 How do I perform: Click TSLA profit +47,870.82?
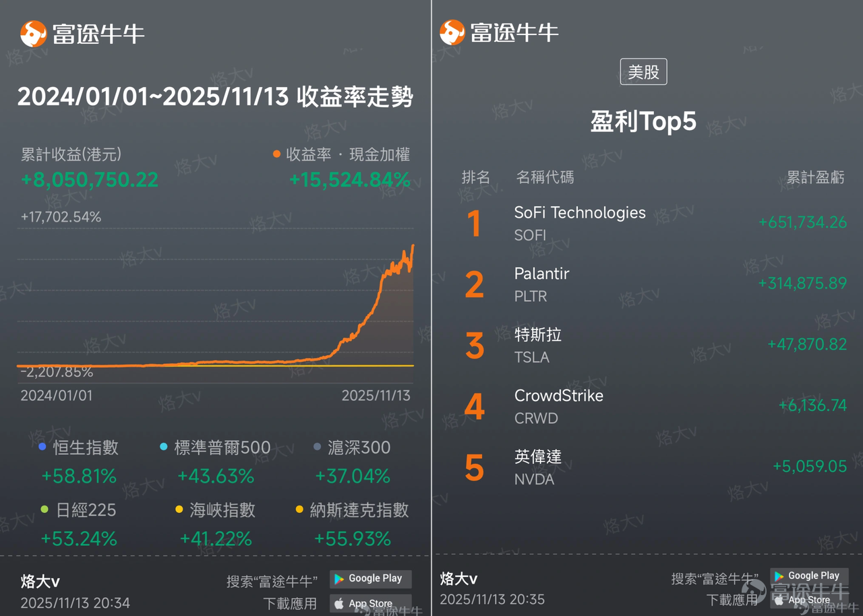pos(807,344)
